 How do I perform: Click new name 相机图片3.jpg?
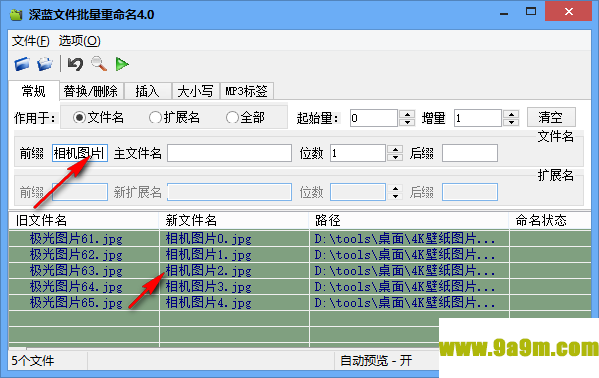(x=209, y=287)
